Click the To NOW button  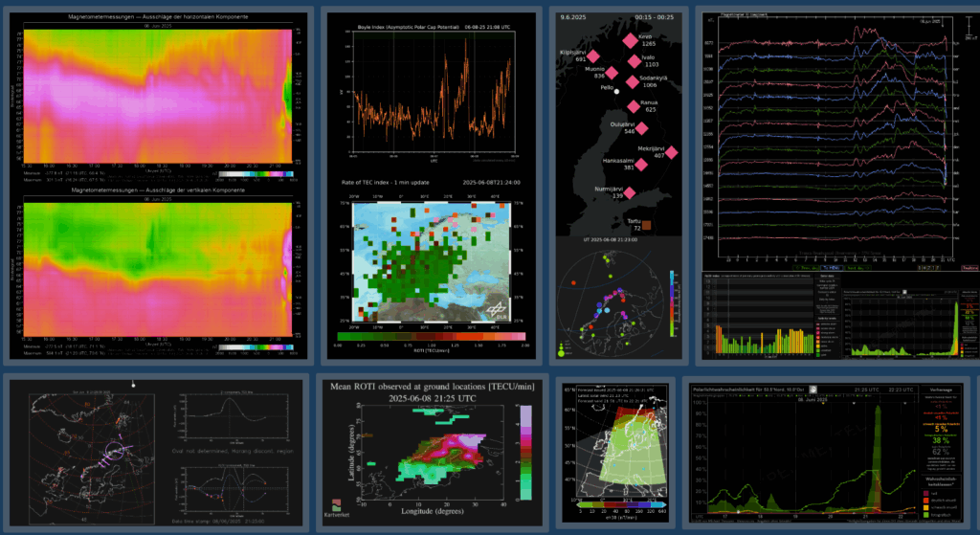(x=832, y=268)
